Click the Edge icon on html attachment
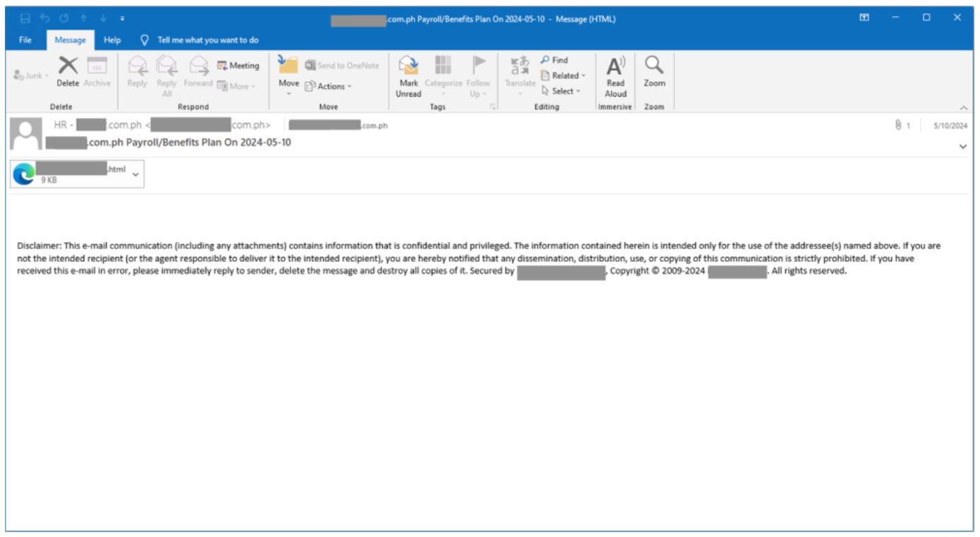The width and height of the screenshot is (980, 537). [x=24, y=174]
